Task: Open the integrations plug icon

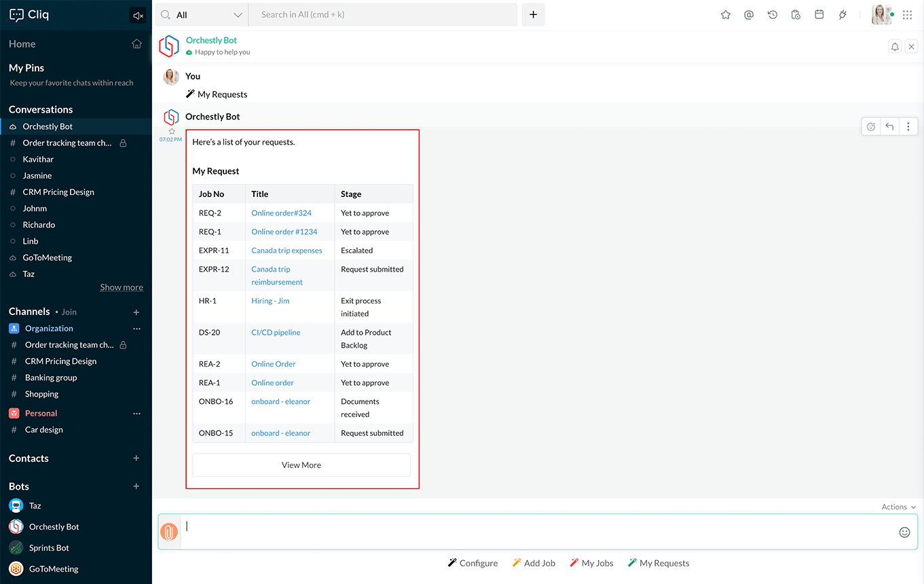Action: [843, 15]
